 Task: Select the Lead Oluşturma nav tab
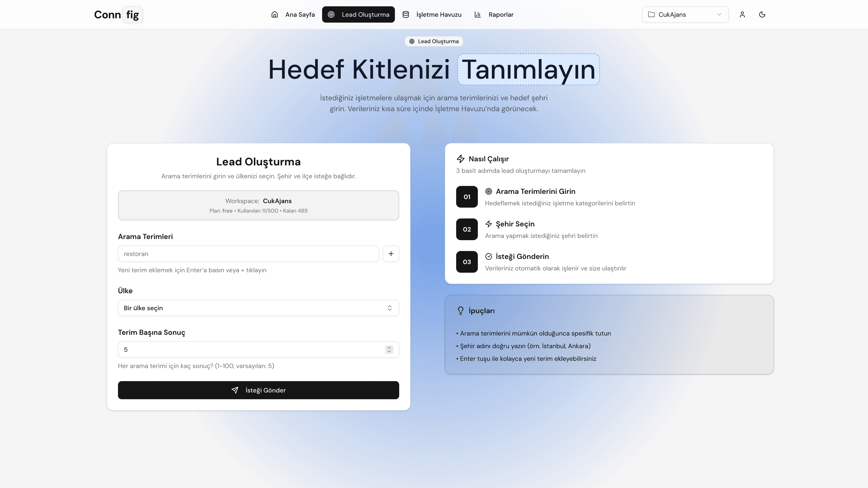click(x=358, y=14)
